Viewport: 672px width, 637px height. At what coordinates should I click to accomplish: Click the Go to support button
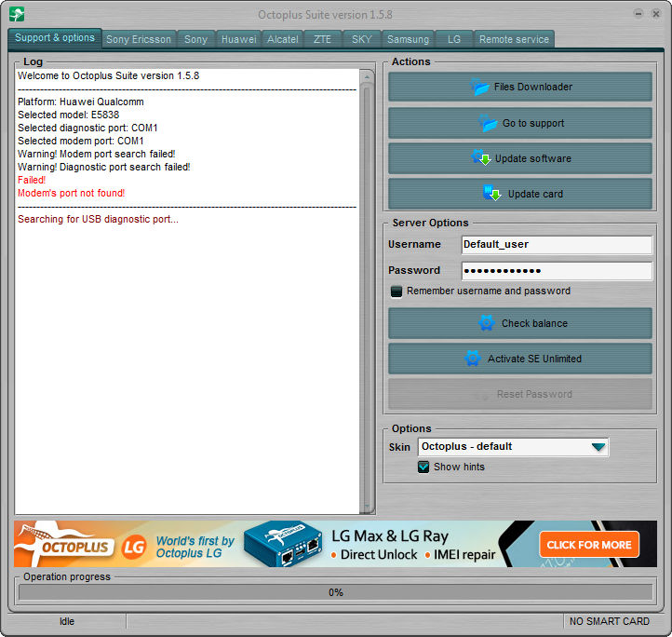(x=520, y=123)
